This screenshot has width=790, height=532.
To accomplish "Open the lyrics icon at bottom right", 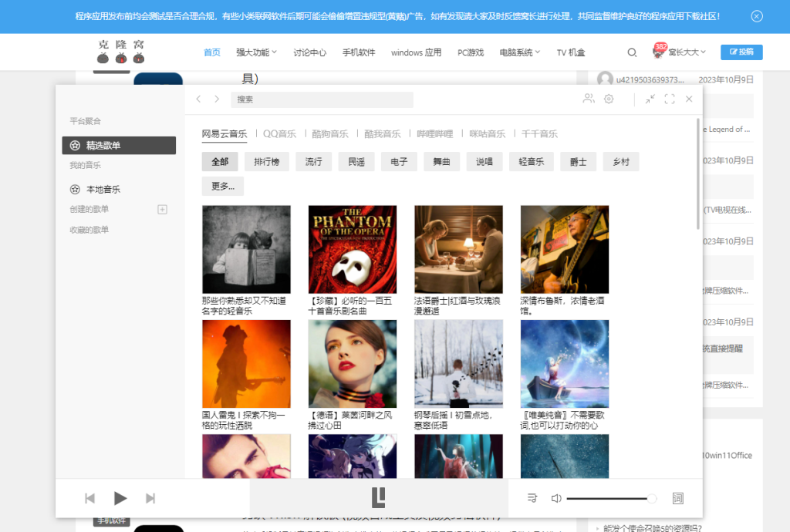I will click(x=678, y=498).
